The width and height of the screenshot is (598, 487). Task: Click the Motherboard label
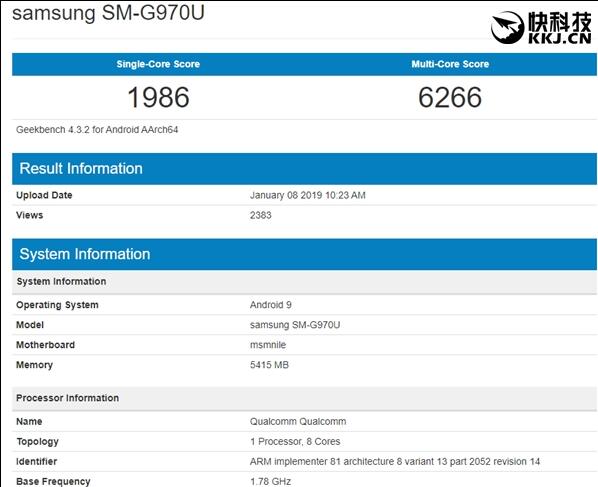[45, 345]
